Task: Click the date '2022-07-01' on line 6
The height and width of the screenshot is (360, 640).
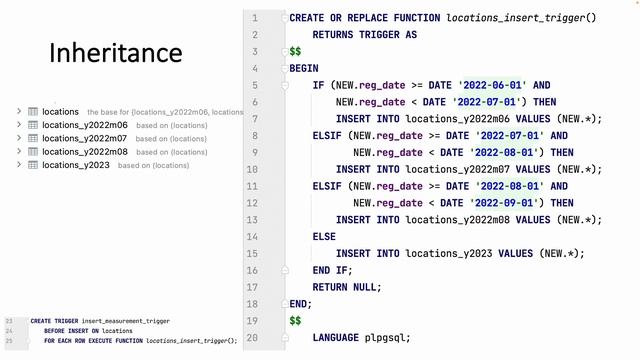Action: tap(487, 102)
